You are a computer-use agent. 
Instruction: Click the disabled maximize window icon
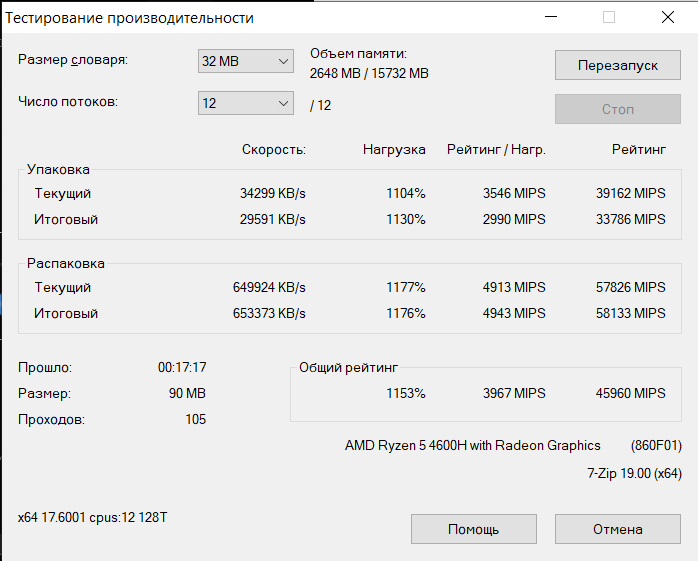click(x=609, y=17)
